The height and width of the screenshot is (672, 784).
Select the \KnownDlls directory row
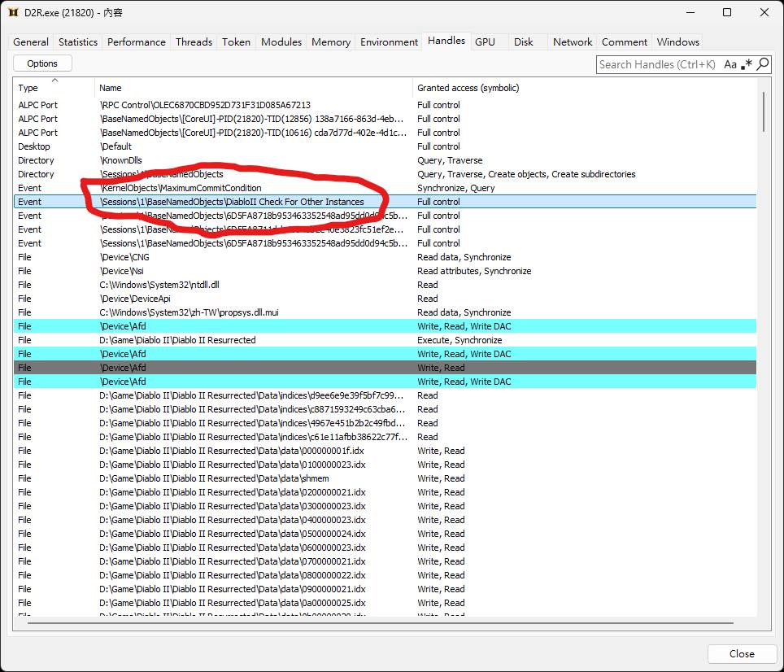[385, 160]
